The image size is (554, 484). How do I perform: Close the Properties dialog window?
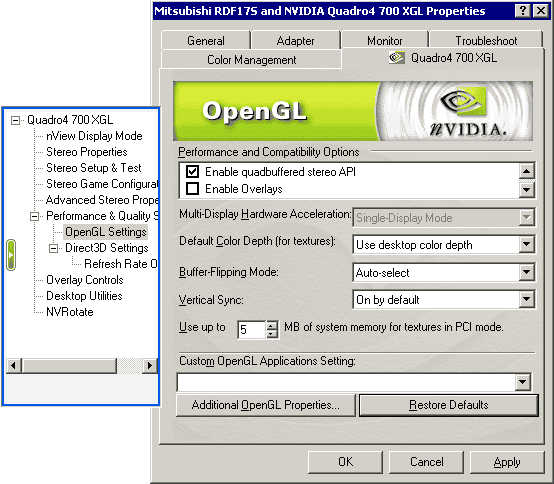pyautogui.click(x=540, y=11)
